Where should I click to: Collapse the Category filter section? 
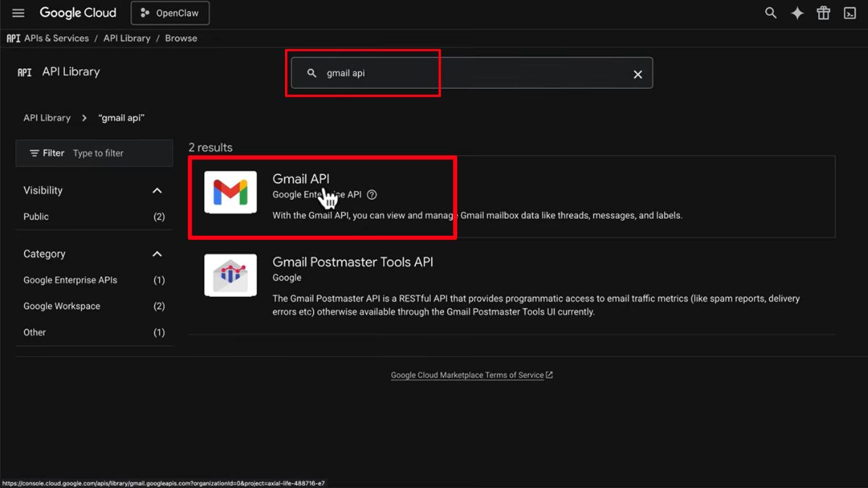[157, 254]
